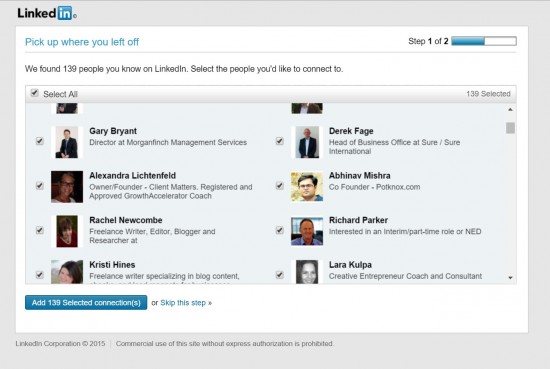Click Add 139 Selected connection(s) button
Image resolution: width=550 pixels, height=369 pixels.
coord(86,302)
